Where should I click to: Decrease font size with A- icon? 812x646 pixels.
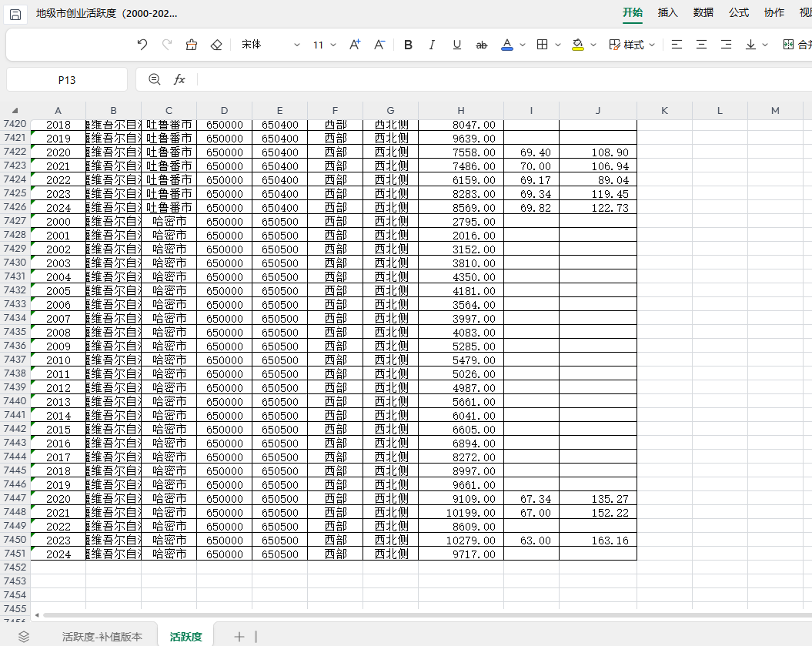pos(379,45)
